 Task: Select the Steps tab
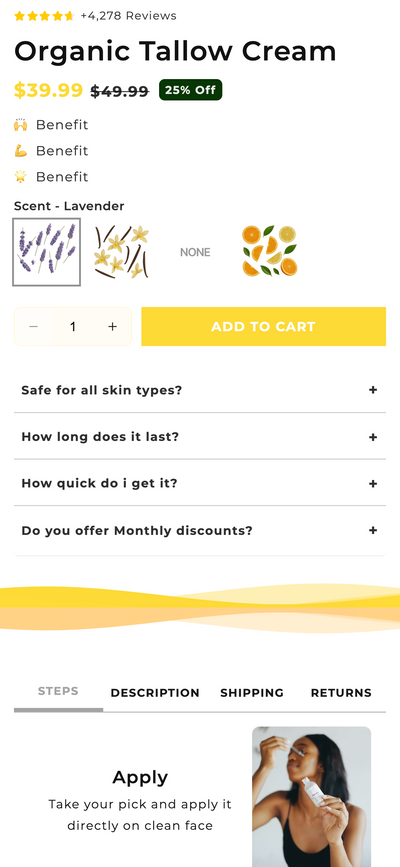click(x=58, y=691)
